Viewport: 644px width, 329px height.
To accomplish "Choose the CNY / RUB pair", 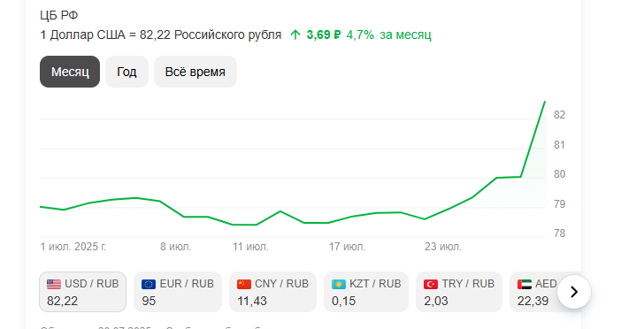I will tap(272, 292).
